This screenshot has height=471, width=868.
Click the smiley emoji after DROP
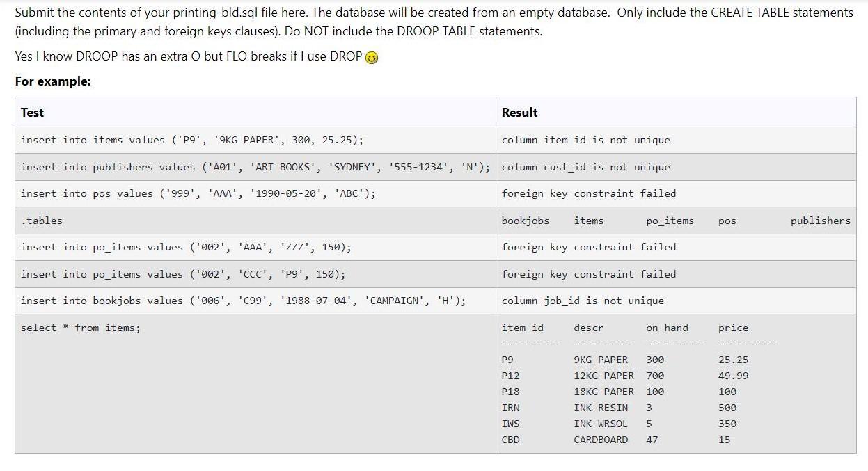(x=370, y=56)
